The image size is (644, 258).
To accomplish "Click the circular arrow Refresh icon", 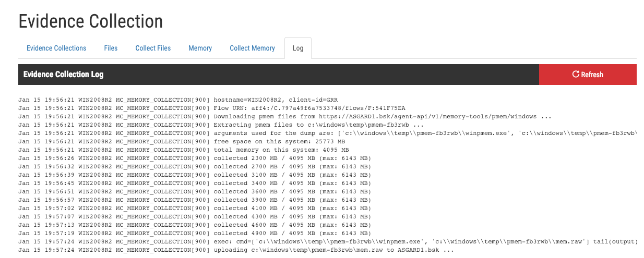I will click(x=576, y=75).
